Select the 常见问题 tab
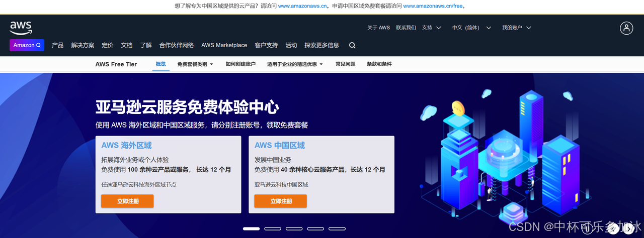 click(x=346, y=64)
